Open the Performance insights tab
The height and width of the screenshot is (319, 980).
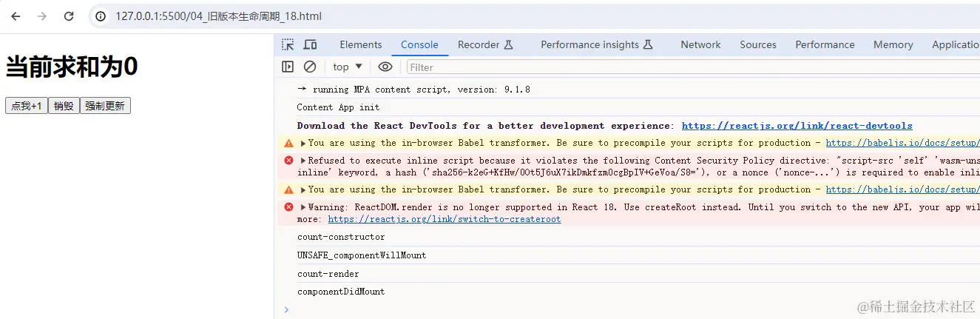point(596,44)
